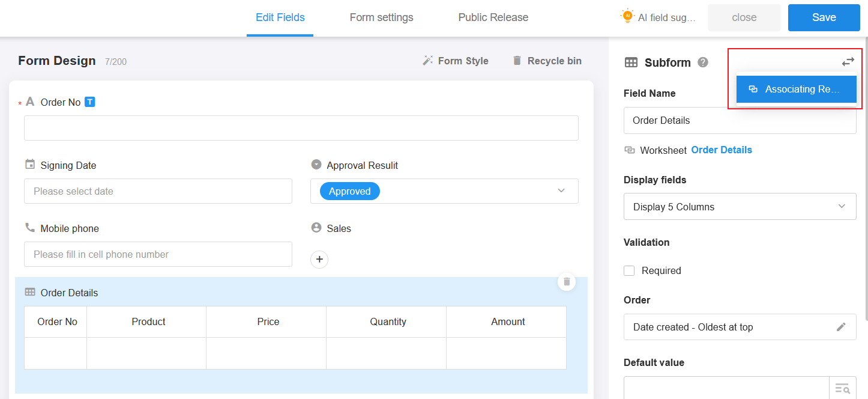Screen dimensions: 868x399
Task: Click the Order No title badge icon
Action: 89,102
